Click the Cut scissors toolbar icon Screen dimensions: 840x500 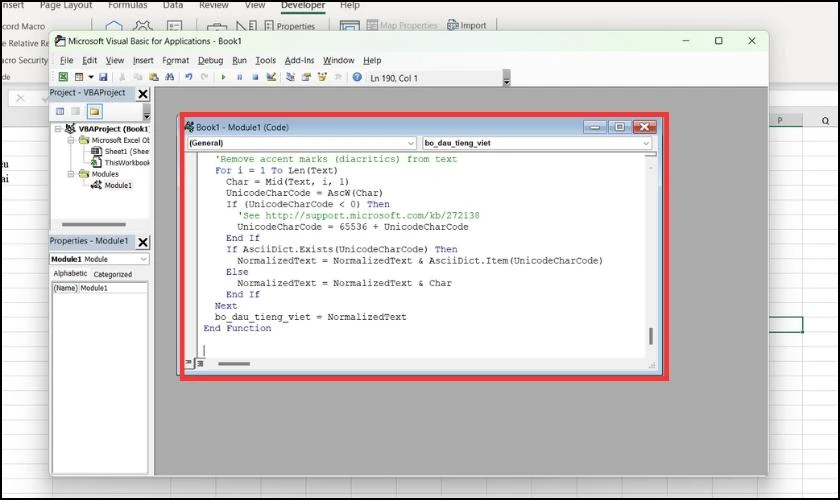(122, 77)
